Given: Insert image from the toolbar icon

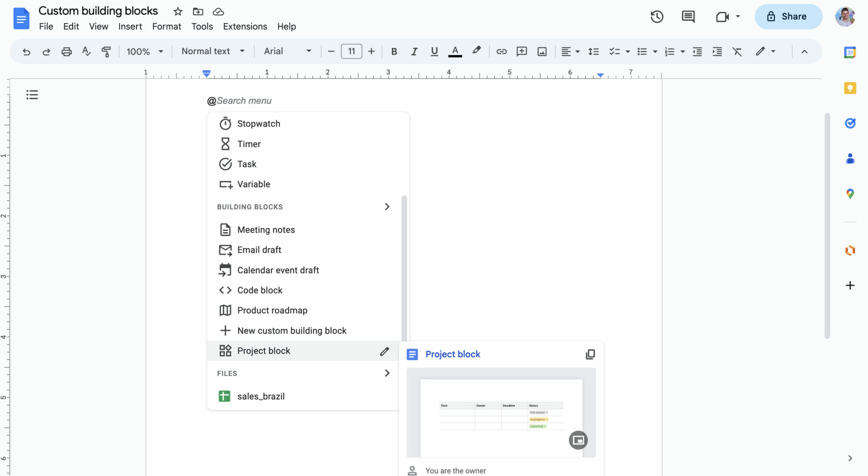Looking at the screenshot, I should pyautogui.click(x=542, y=51).
